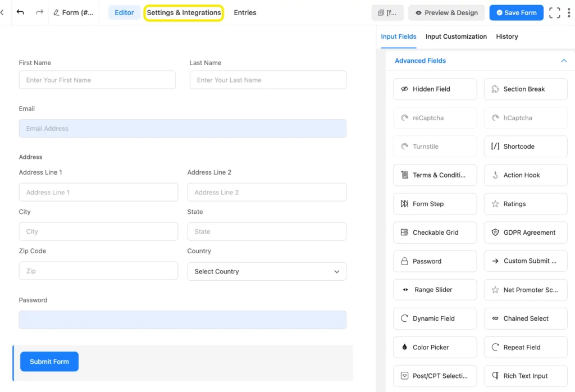
Task: Click the City input field
Action: pyautogui.click(x=98, y=231)
